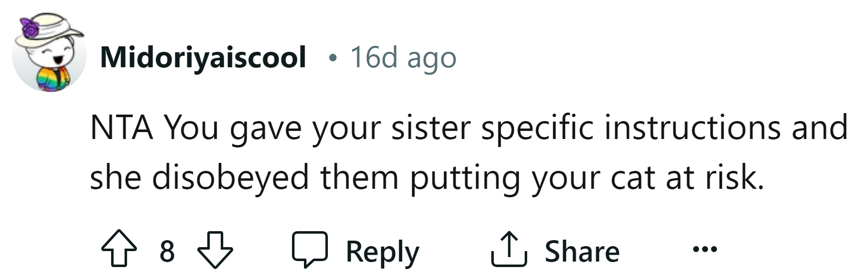Visit the Midoriyaiscool username profile link

pyautogui.click(x=203, y=57)
